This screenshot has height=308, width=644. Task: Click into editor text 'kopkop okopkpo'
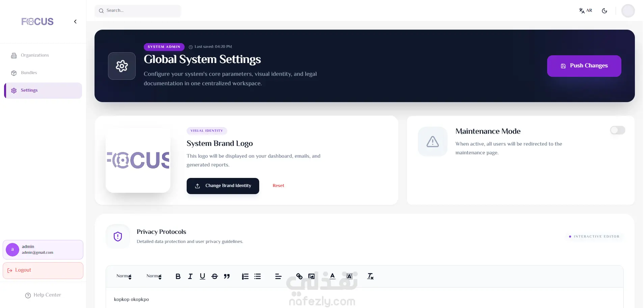(132, 299)
